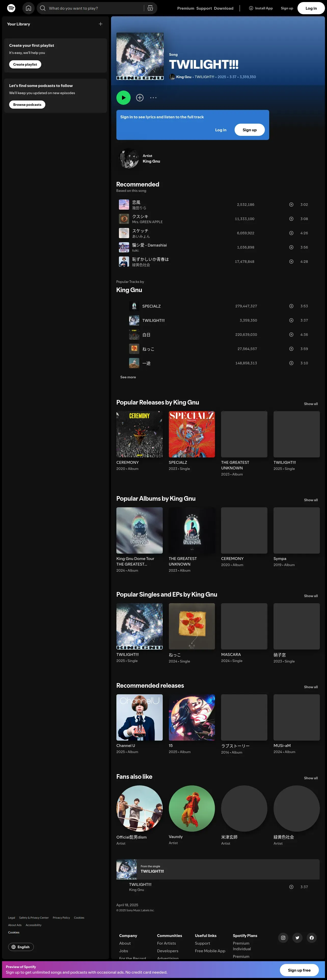The height and width of the screenshot is (980, 327).
Task: Add 恥ずかしいか青春は with its plus icon
Action: point(291,262)
